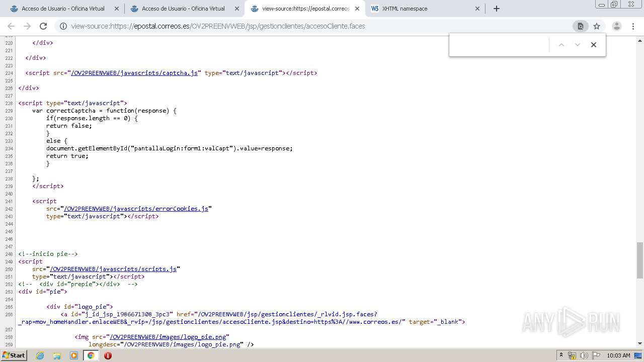Screen dimensions: 644x362
Task: Open the scripts.js source link
Action: tap(113, 269)
